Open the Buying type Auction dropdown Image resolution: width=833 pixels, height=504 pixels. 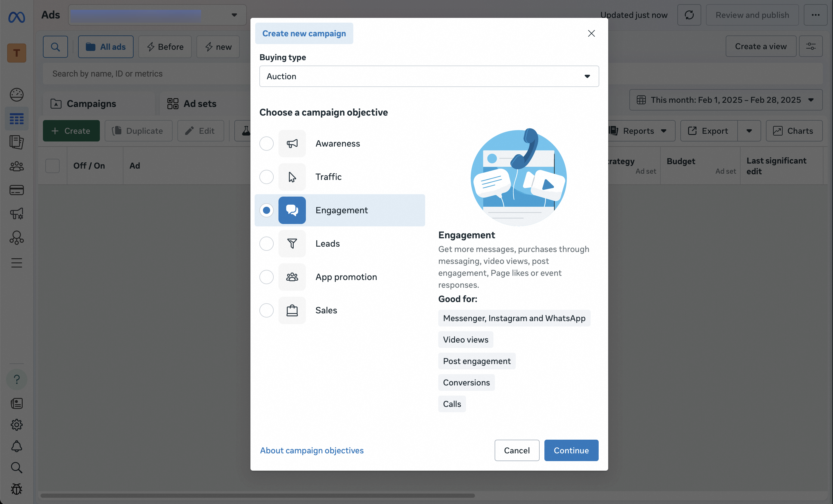click(x=429, y=76)
